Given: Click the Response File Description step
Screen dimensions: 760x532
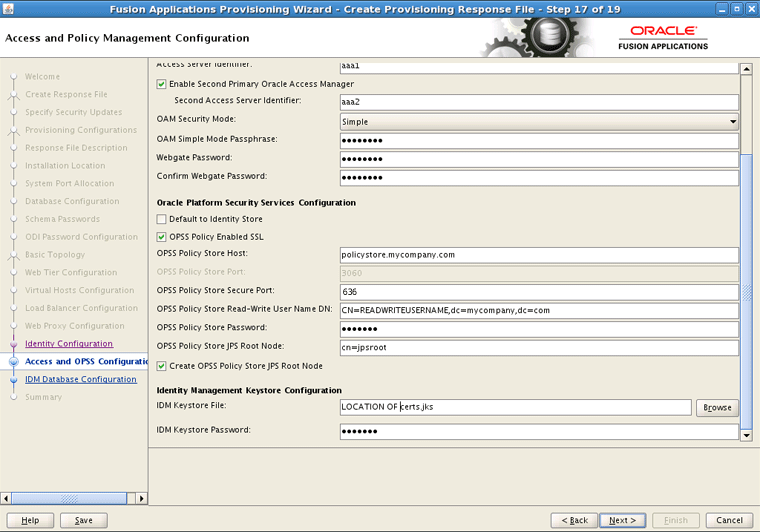Looking at the screenshot, I should tap(76, 148).
